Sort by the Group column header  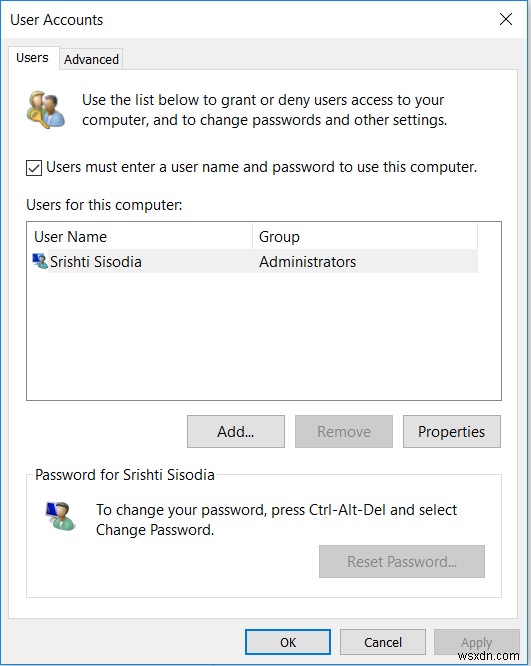pyautogui.click(x=365, y=237)
